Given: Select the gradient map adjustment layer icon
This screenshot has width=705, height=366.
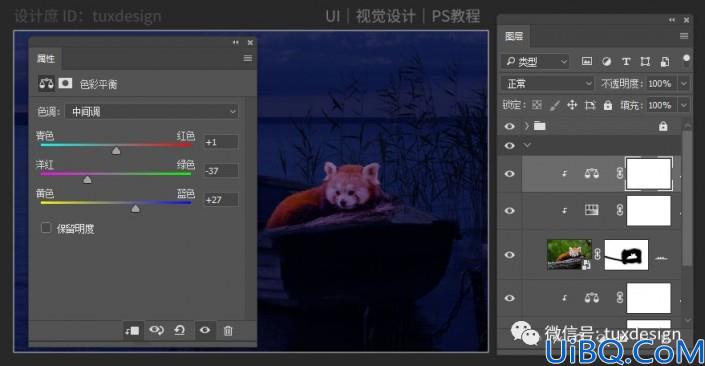Looking at the screenshot, I should [591, 210].
